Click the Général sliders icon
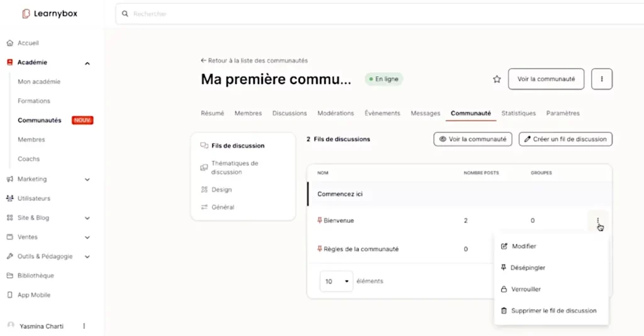 [x=204, y=207]
